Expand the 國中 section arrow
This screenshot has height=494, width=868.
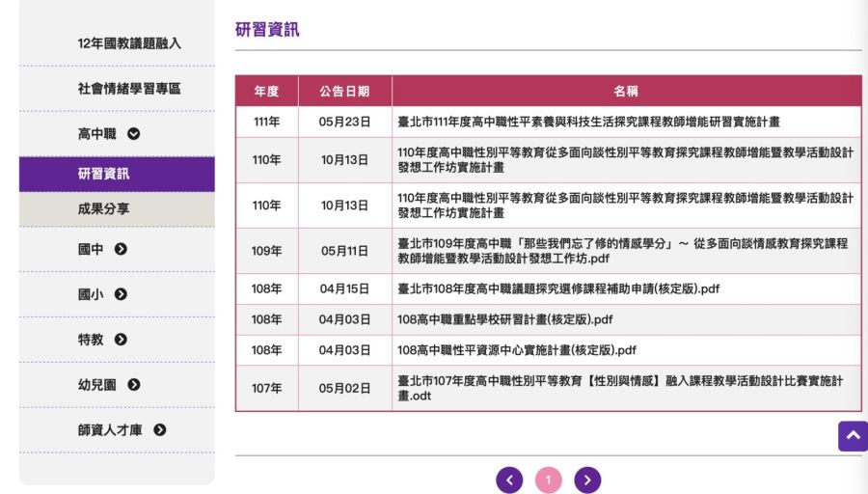coord(121,249)
